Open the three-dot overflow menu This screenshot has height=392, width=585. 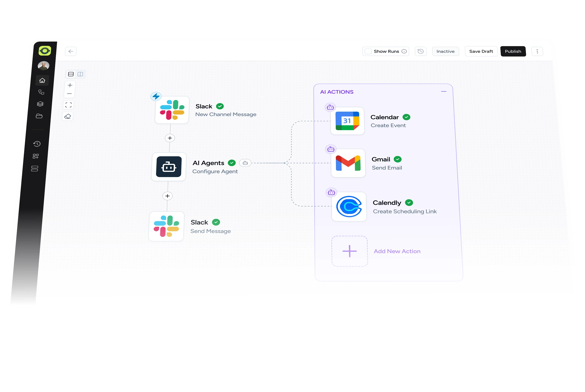[x=537, y=51]
